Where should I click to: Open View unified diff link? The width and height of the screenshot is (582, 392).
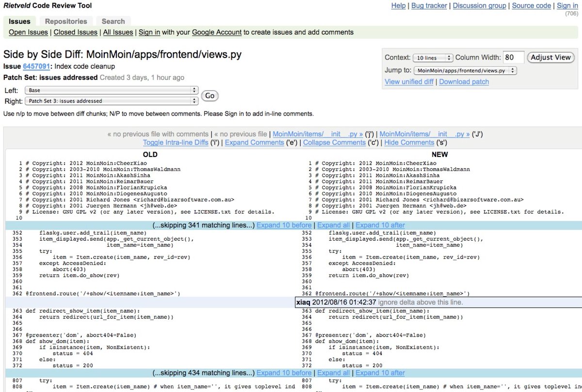tap(409, 81)
